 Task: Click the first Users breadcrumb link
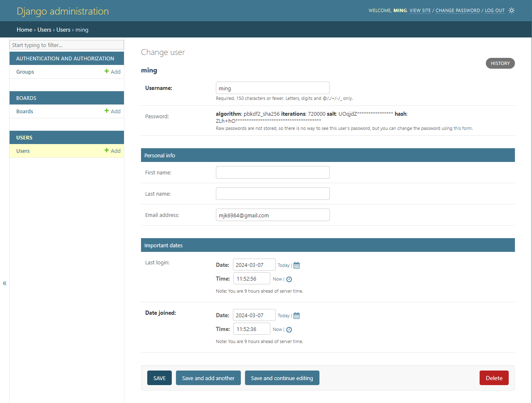click(45, 30)
